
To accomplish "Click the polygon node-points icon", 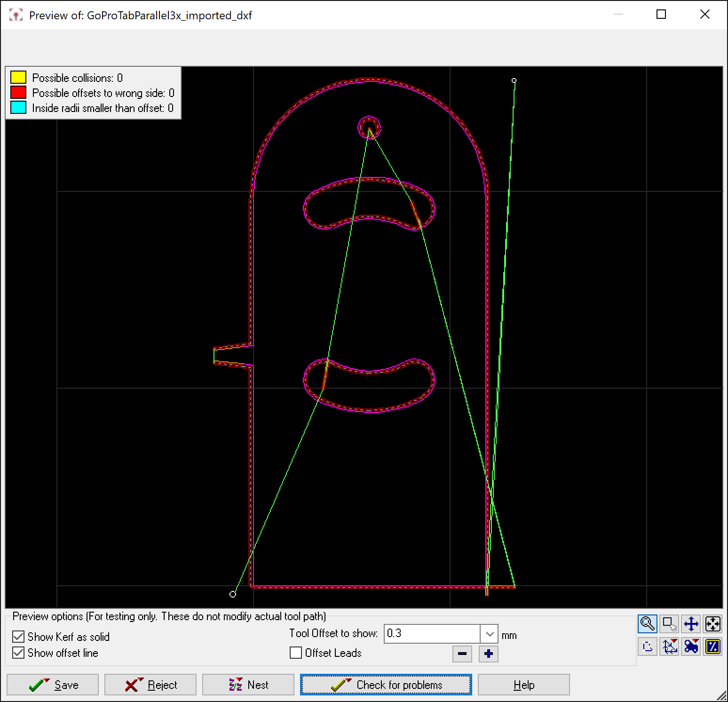I will pyautogui.click(x=647, y=646).
